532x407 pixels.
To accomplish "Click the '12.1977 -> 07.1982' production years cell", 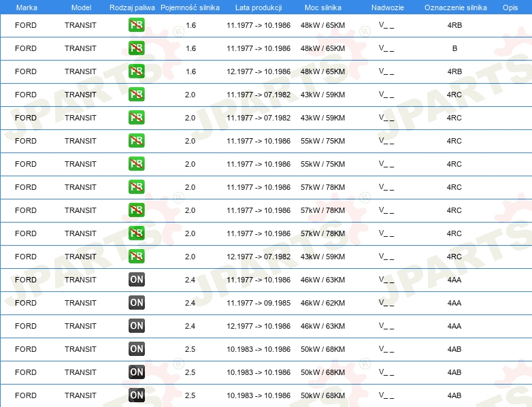I will 259,257.
